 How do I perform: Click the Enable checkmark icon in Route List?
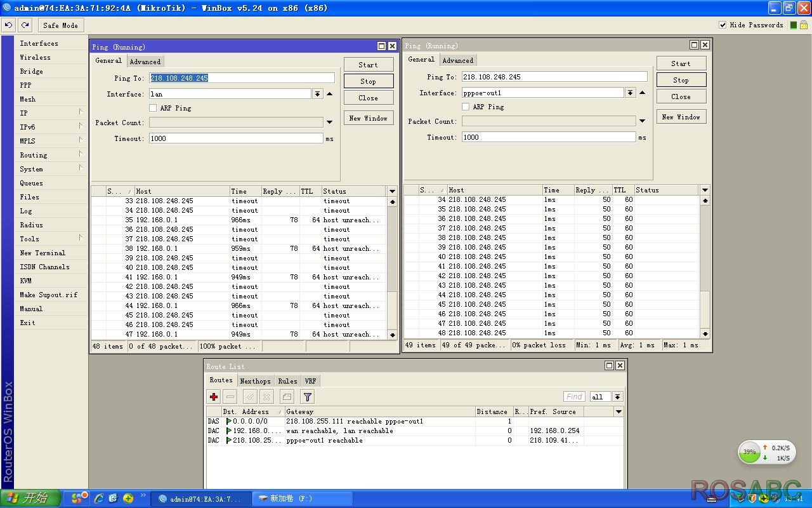(250, 397)
